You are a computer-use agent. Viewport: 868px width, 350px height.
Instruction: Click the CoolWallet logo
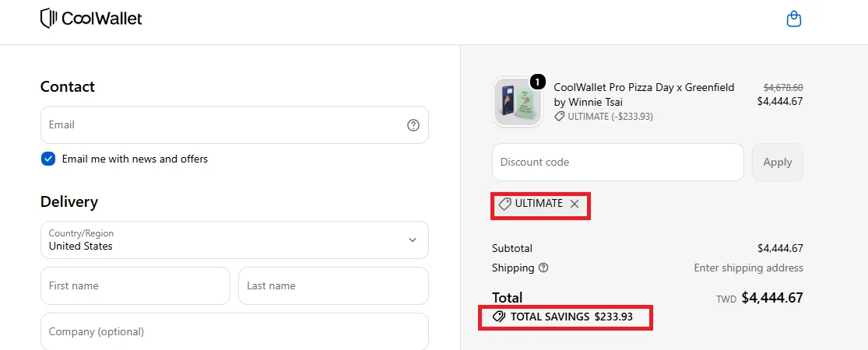point(91,19)
